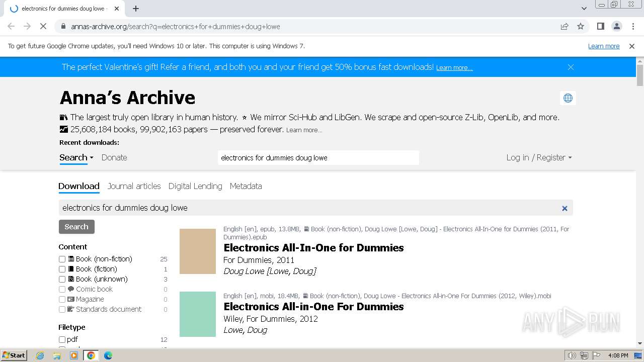Click the browser forward arrow
This screenshot has width=644, height=362.
[27, 26]
